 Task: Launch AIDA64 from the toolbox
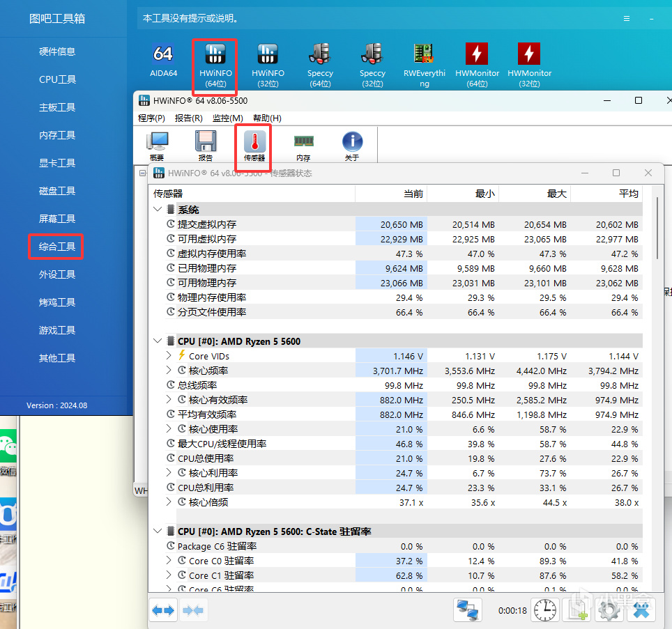(163, 61)
